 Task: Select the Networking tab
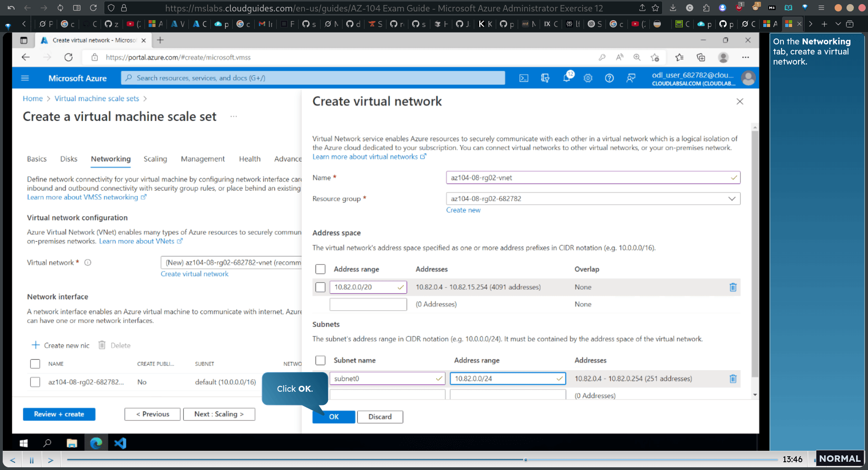[x=111, y=159]
